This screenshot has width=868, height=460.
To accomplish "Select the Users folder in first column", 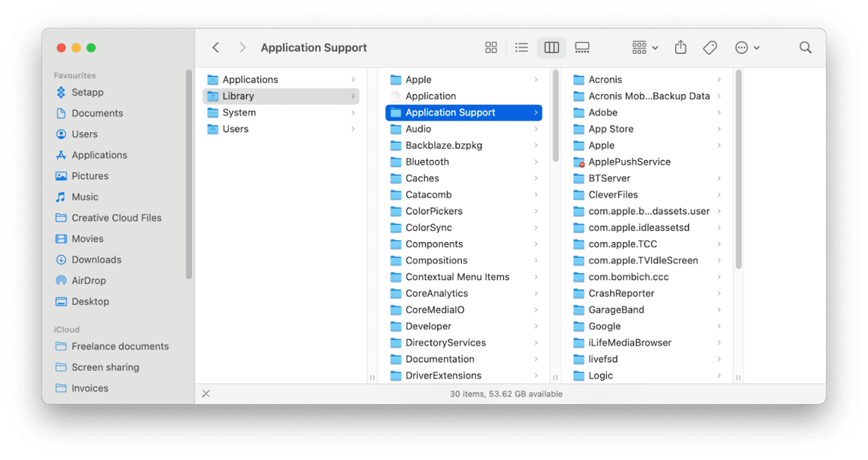I will (x=281, y=129).
